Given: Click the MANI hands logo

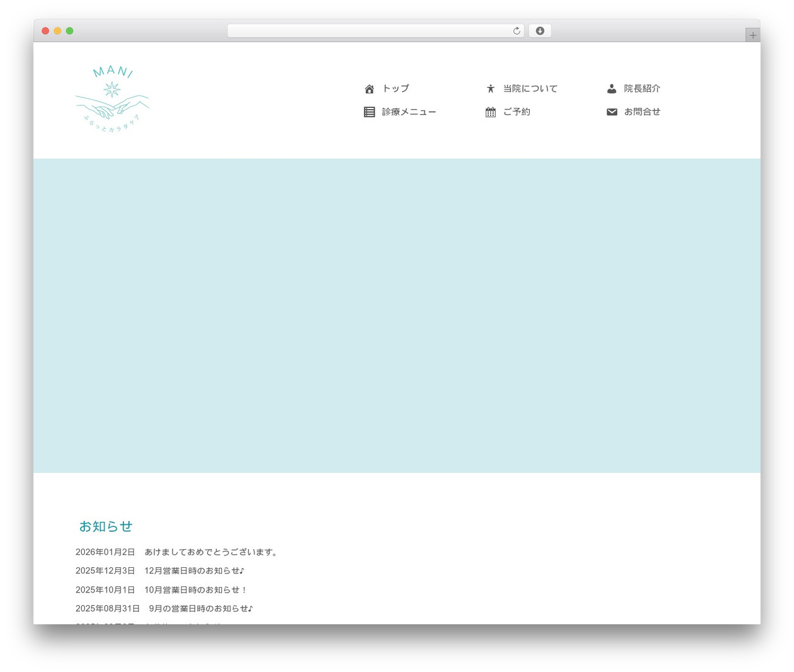Looking at the screenshot, I should [112, 100].
